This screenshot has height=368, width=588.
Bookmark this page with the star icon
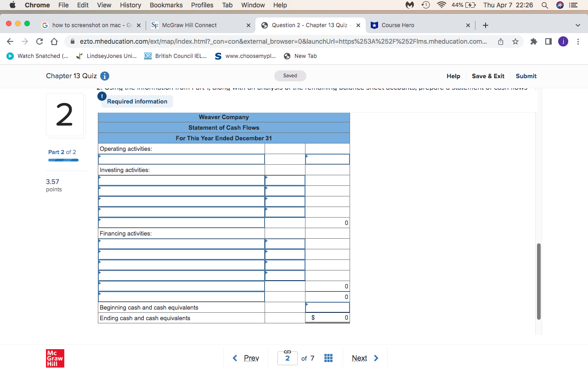click(515, 41)
